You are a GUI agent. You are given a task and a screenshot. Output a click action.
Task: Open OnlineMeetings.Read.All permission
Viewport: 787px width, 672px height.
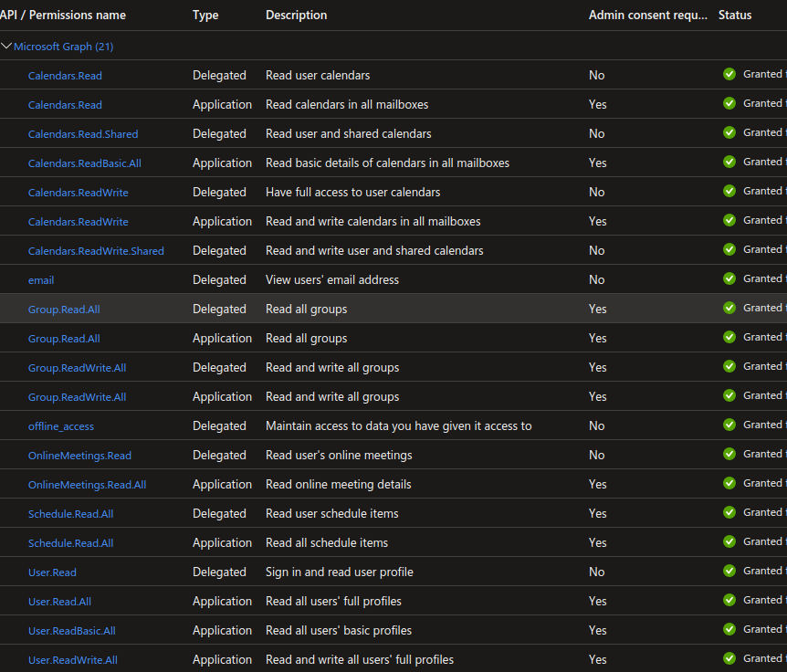[87, 485]
